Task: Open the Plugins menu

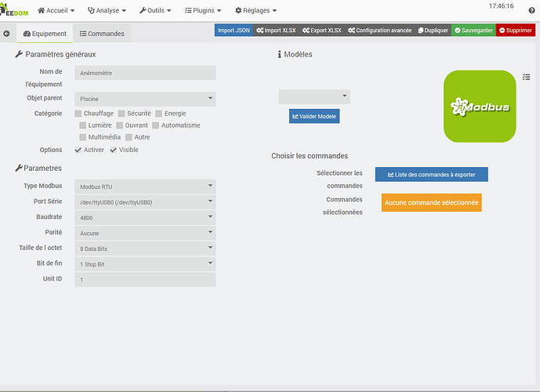Action: pyautogui.click(x=202, y=10)
